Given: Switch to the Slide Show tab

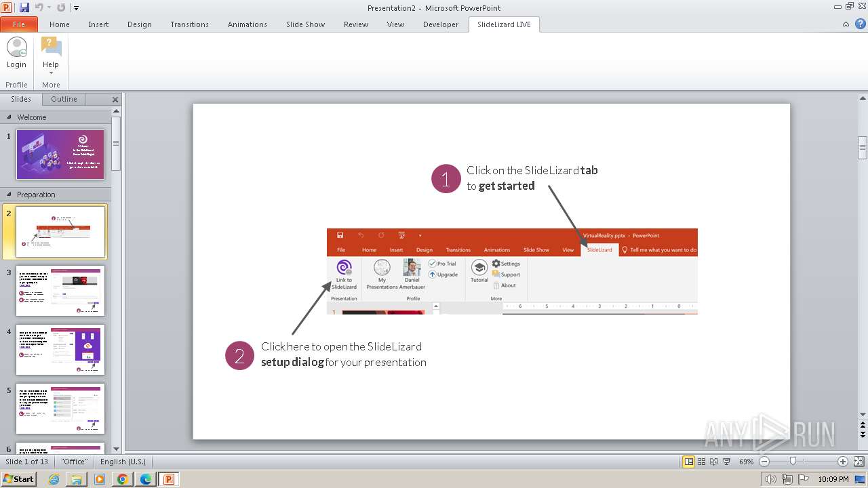Looking at the screenshot, I should [x=306, y=24].
